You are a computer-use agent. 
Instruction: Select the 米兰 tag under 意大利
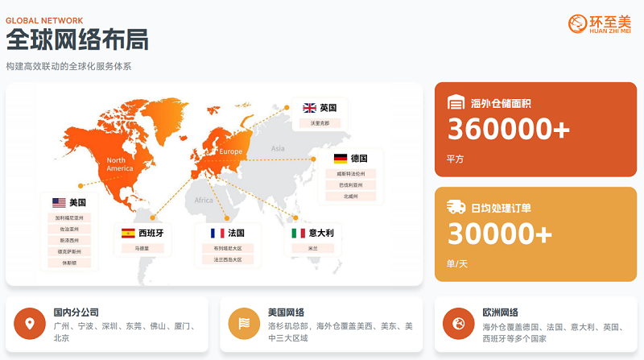312,249
